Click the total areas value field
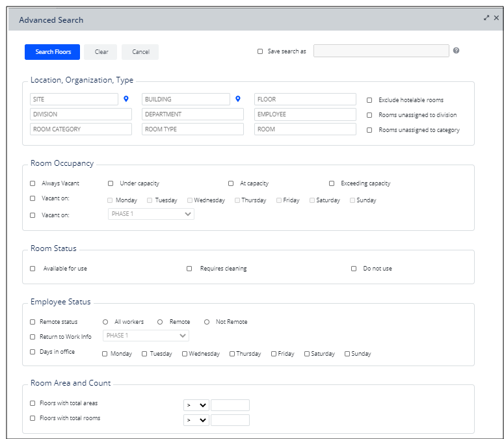 (x=230, y=405)
